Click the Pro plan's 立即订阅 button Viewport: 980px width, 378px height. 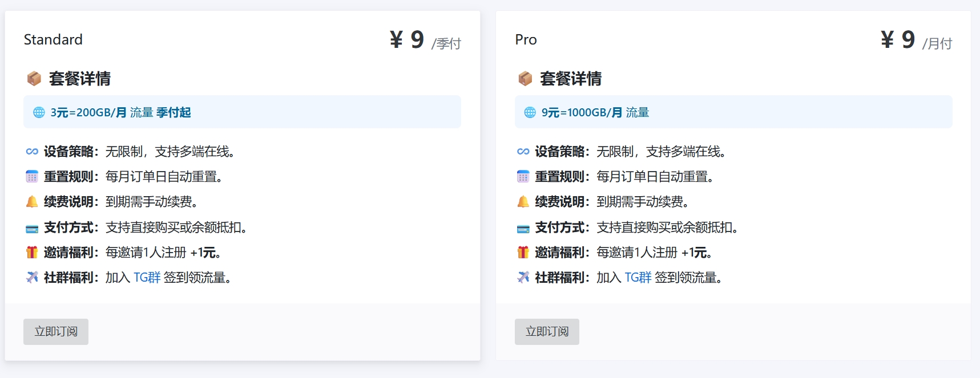[547, 332]
